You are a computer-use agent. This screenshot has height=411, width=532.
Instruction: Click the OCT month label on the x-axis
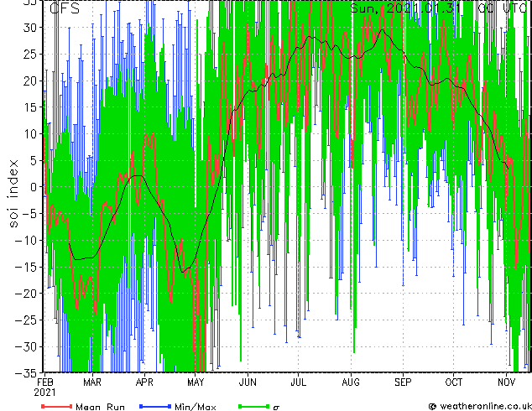click(x=454, y=382)
